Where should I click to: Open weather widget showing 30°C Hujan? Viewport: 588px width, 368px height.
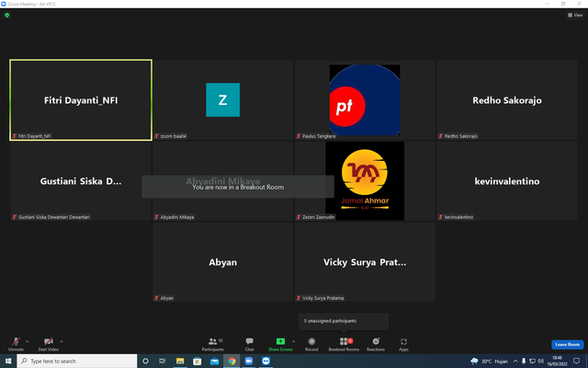[489, 362]
